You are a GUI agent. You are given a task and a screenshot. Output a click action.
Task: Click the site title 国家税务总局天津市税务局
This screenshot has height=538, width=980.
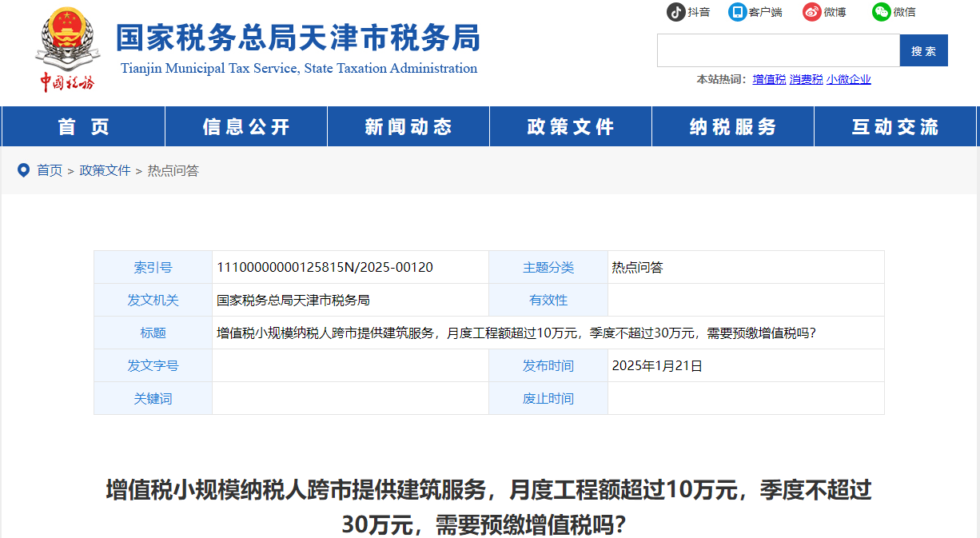pyautogui.click(x=299, y=38)
